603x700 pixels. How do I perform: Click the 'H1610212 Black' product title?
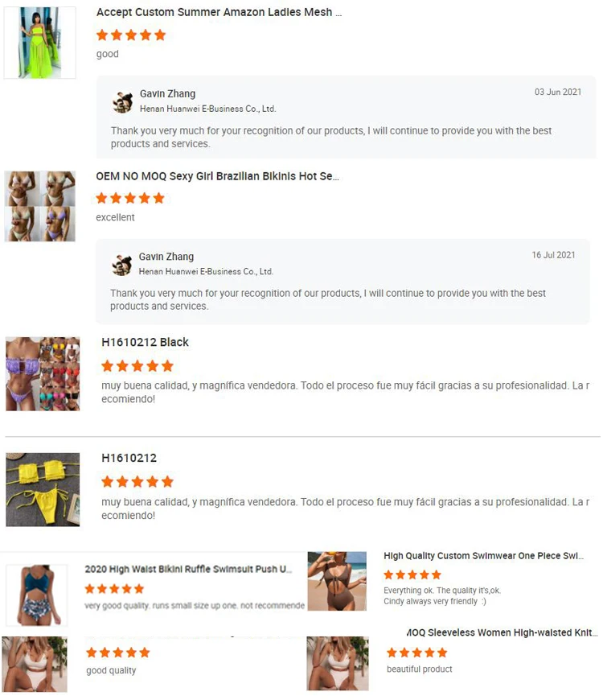(x=145, y=343)
